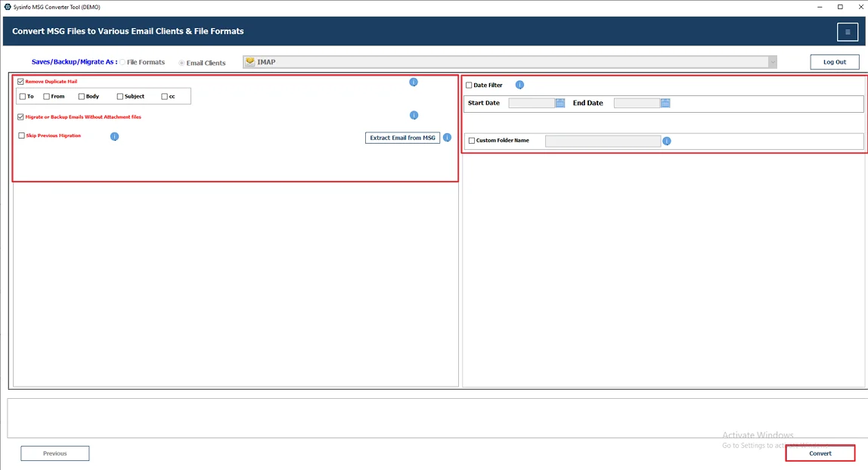Go back with the Previous button
This screenshot has height=470, width=868.
tap(54, 453)
